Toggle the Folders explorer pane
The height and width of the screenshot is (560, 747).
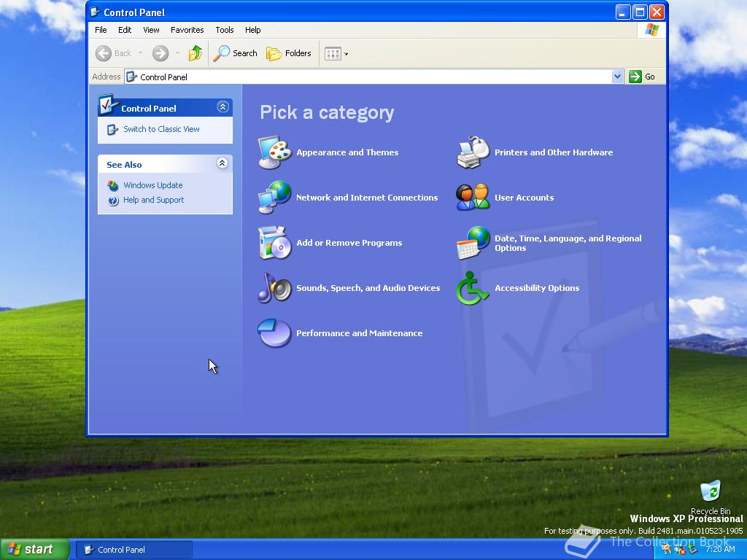point(289,53)
